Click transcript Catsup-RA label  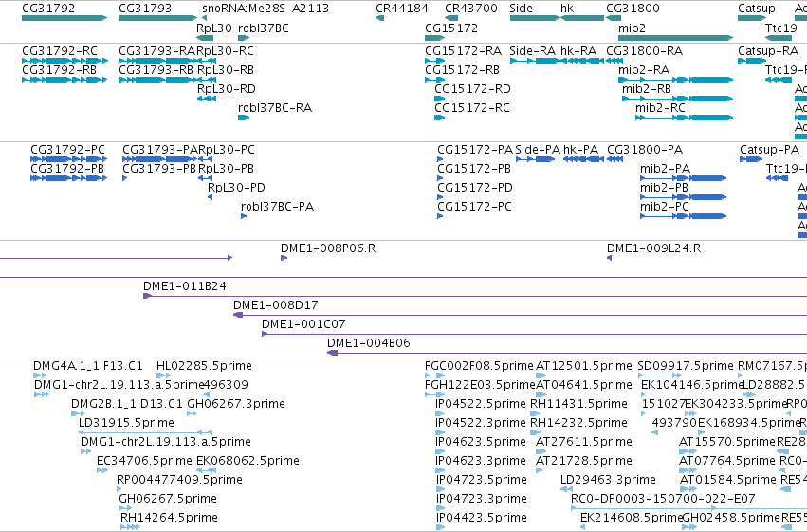(768, 51)
